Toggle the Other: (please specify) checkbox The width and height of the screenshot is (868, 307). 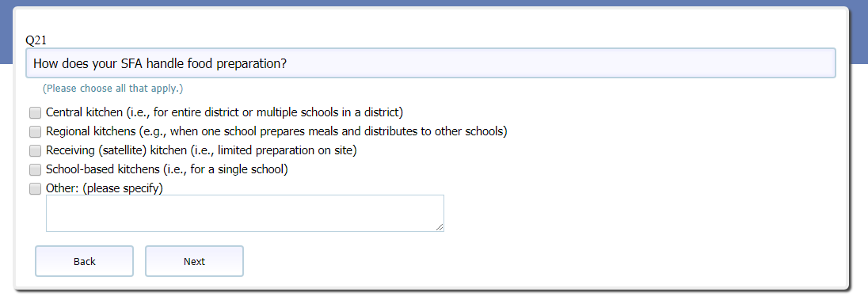(36, 188)
